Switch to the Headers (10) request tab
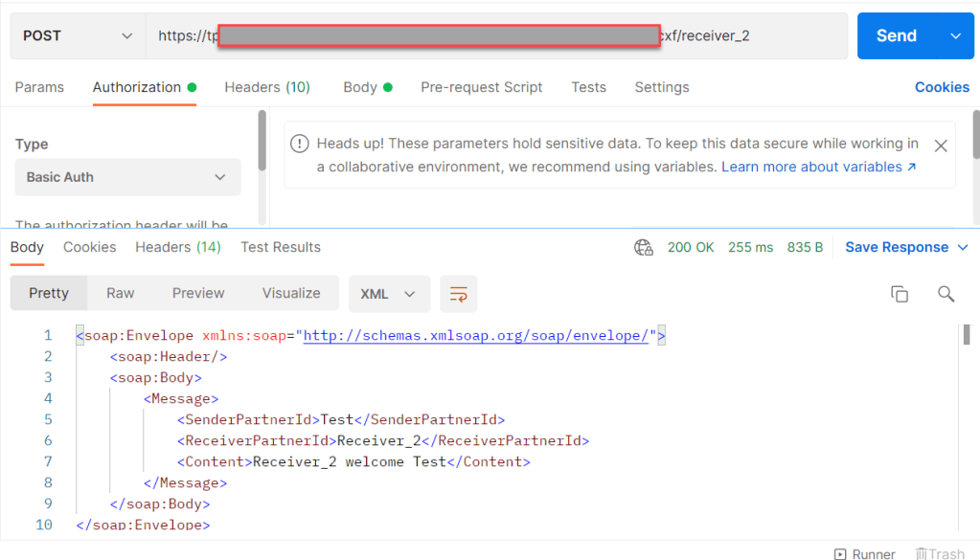980x560 pixels. tap(267, 87)
